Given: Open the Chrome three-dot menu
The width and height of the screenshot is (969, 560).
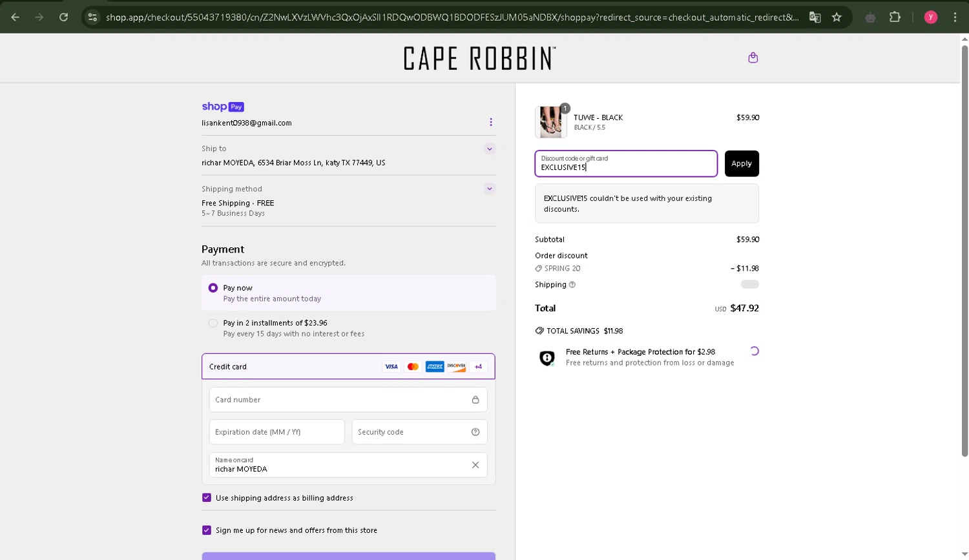Looking at the screenshot, I should tap(955, 17).
